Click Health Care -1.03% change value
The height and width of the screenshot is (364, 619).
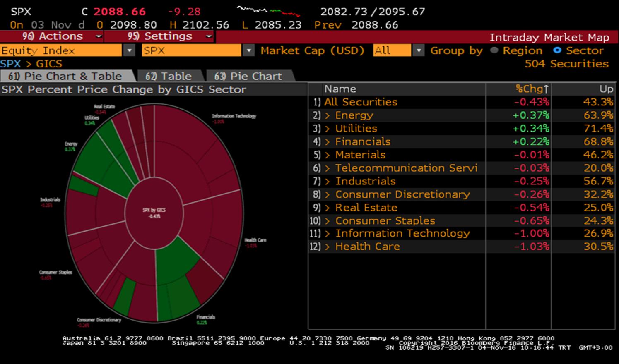pos(532,247)
